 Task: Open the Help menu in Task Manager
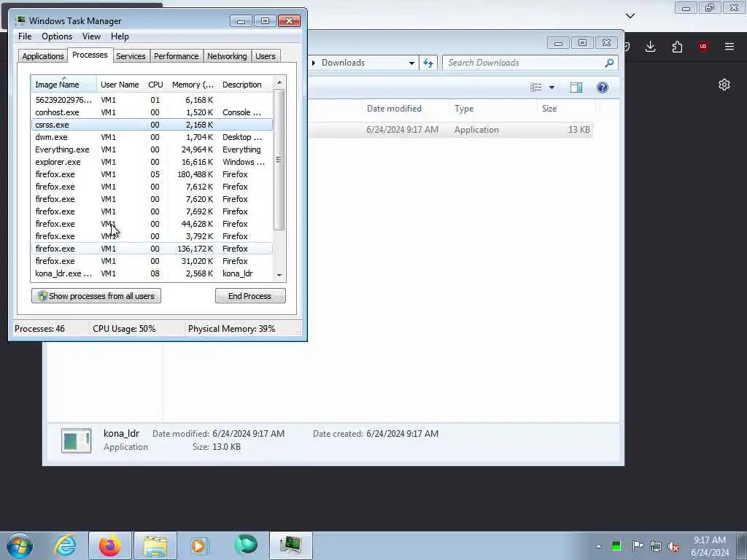coord(120,36)
